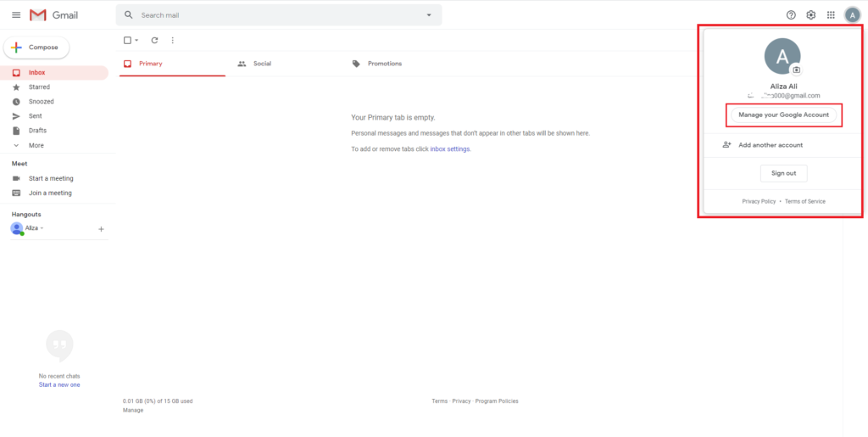Expand the select options arrow
This screenshot has height=437, width=868.
(136, 41)
